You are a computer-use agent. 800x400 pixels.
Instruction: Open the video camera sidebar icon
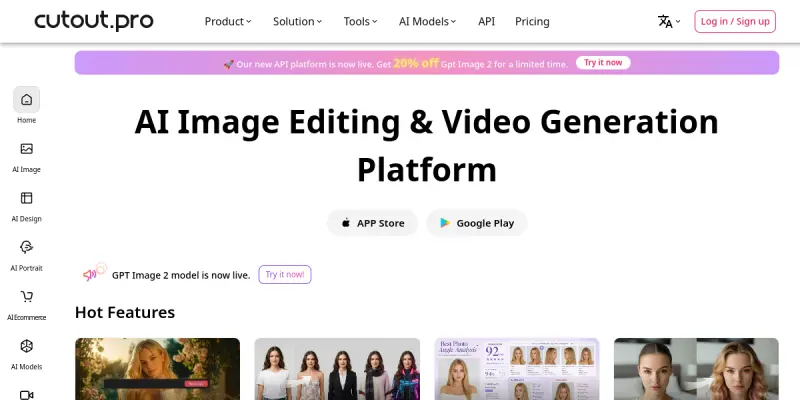(x=27, y=394)
